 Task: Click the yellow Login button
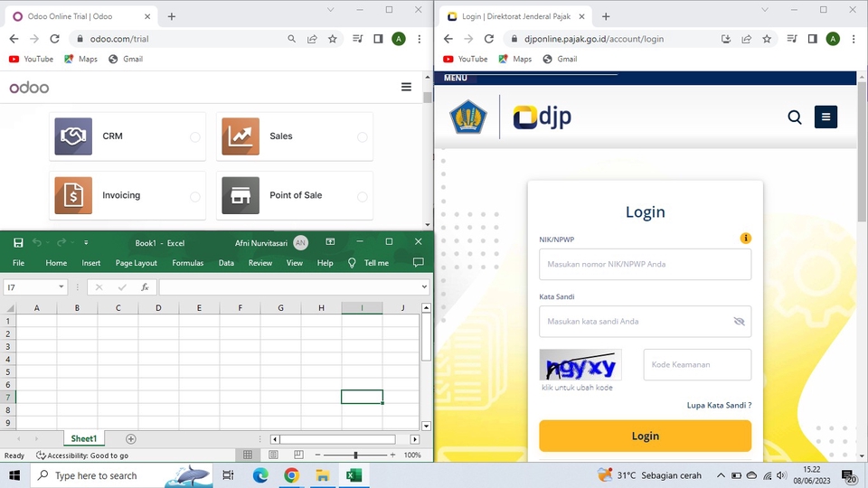click(645, 436)
